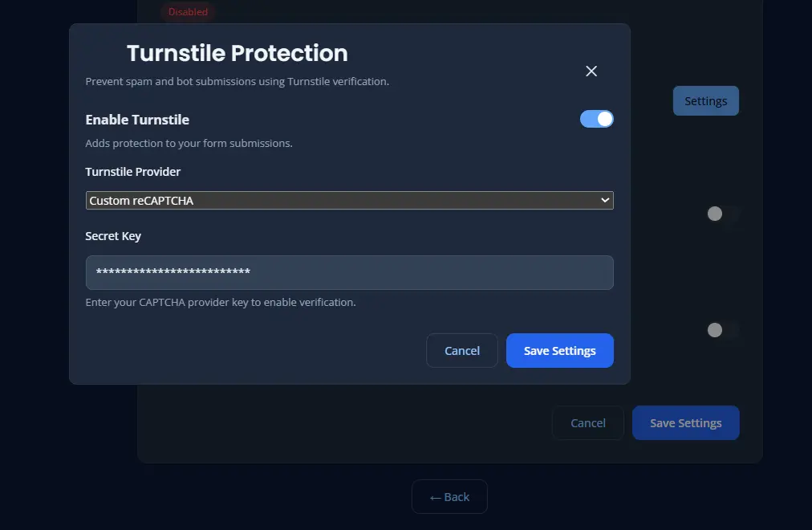The image size is (812, 530).
Task: Click the masked asterisk value in Secret Key
Action: pos(173,273)
